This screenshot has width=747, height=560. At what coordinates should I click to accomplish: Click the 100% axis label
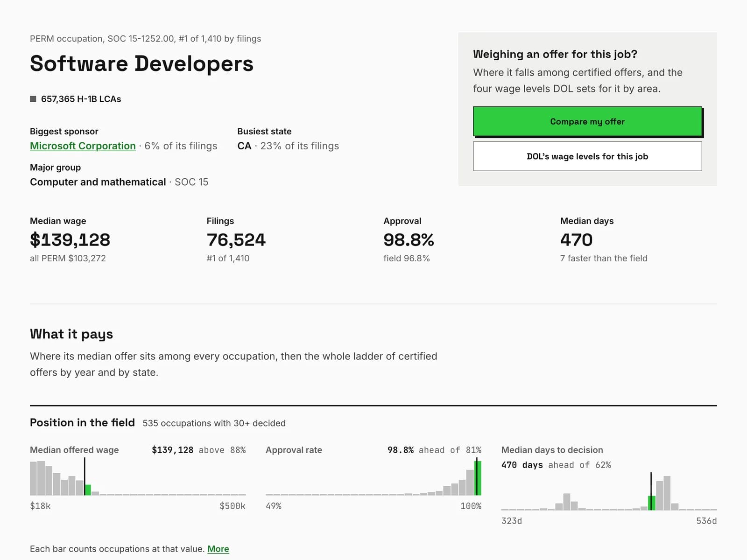click(471, 506)
